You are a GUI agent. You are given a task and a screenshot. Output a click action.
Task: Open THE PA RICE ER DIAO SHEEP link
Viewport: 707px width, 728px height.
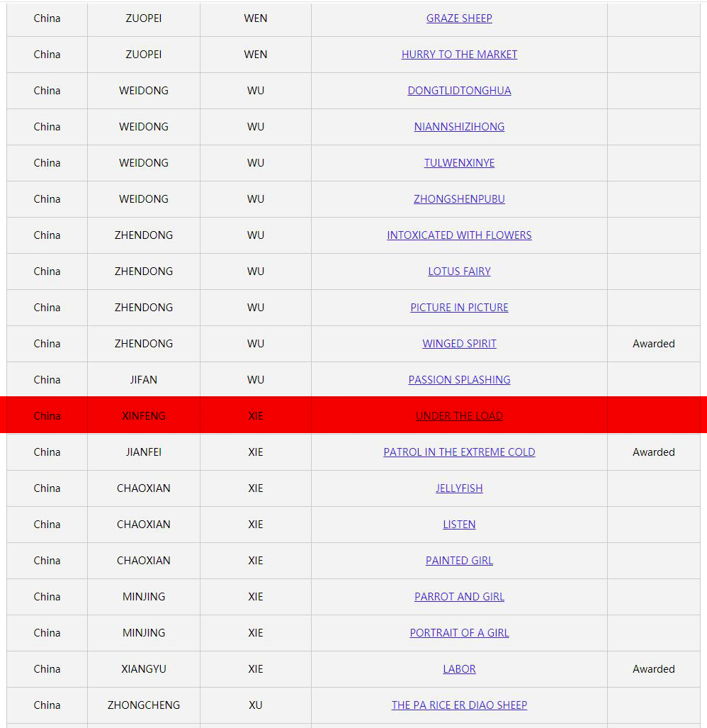[x=459, y=706]
